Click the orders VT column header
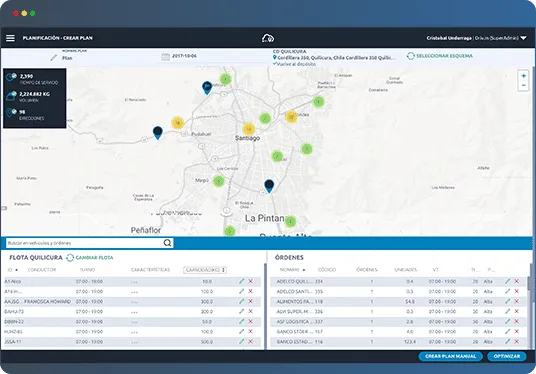Image resolution: width=536 pixels, height=374 pixels. click(x=436, y=270)
